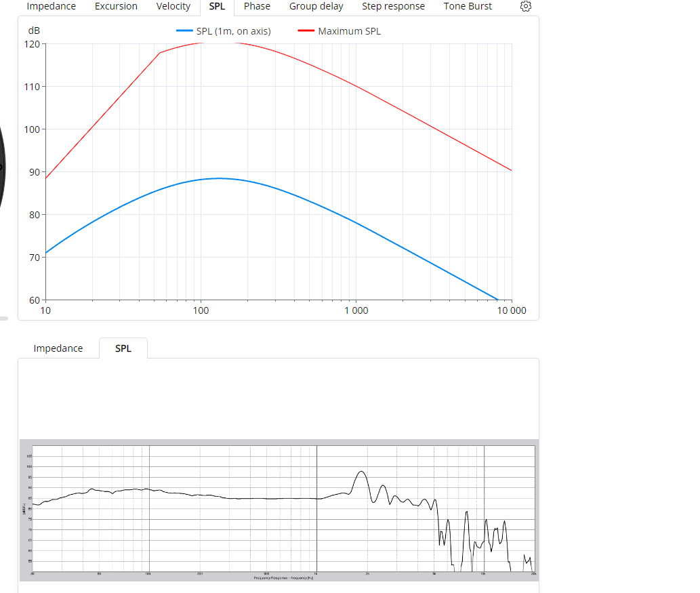Viewport: 700px width, 593px height.
Task: Click the red Maximum SPL legend swatch
Action: pyautogui.click(x=306, y=30)
